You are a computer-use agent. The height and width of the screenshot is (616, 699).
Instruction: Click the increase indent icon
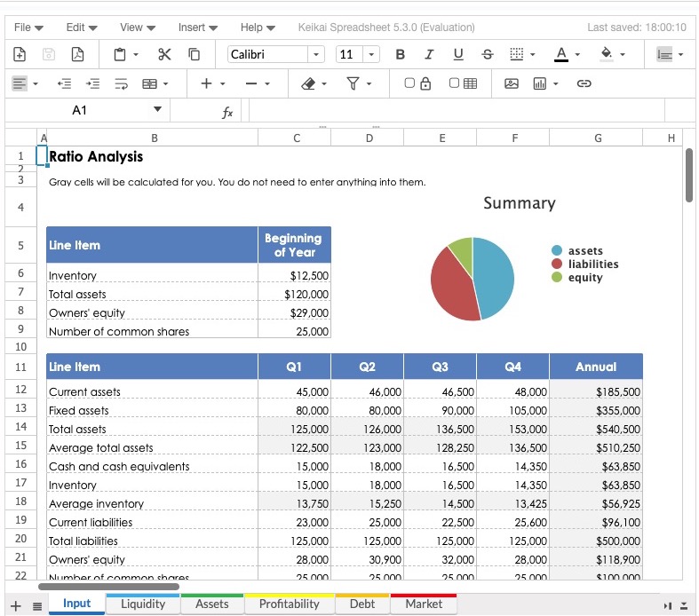pos(92,83)
